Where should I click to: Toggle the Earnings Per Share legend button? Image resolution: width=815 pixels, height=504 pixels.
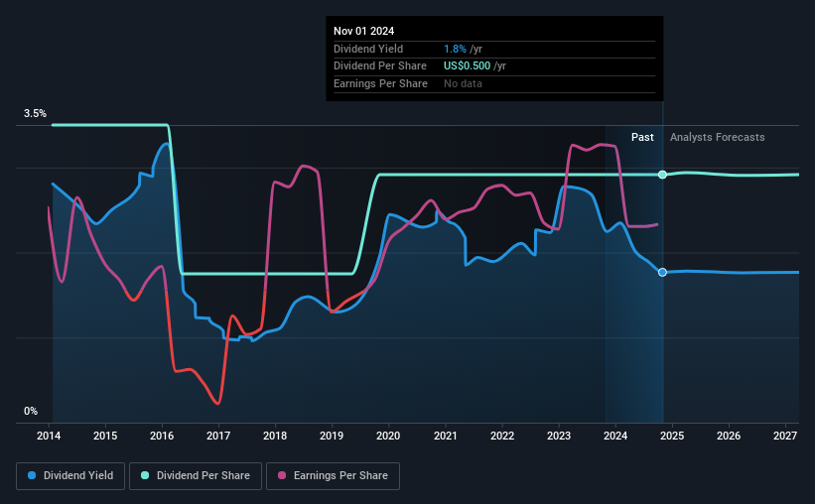pyautogui.click(x=333, y=476)
